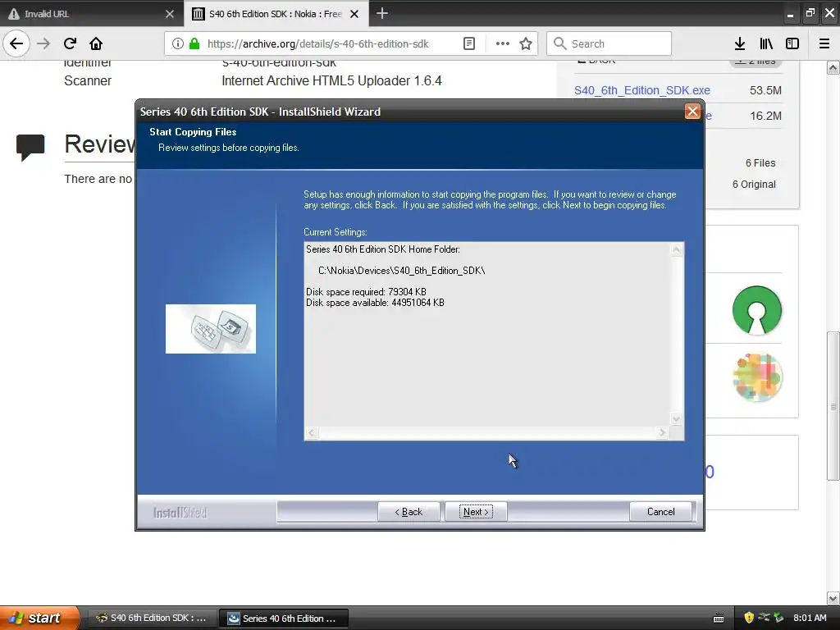Click the settings box scroll-left arrow
The height and width of the screenshot is (630, 840).
coord(312,432)
